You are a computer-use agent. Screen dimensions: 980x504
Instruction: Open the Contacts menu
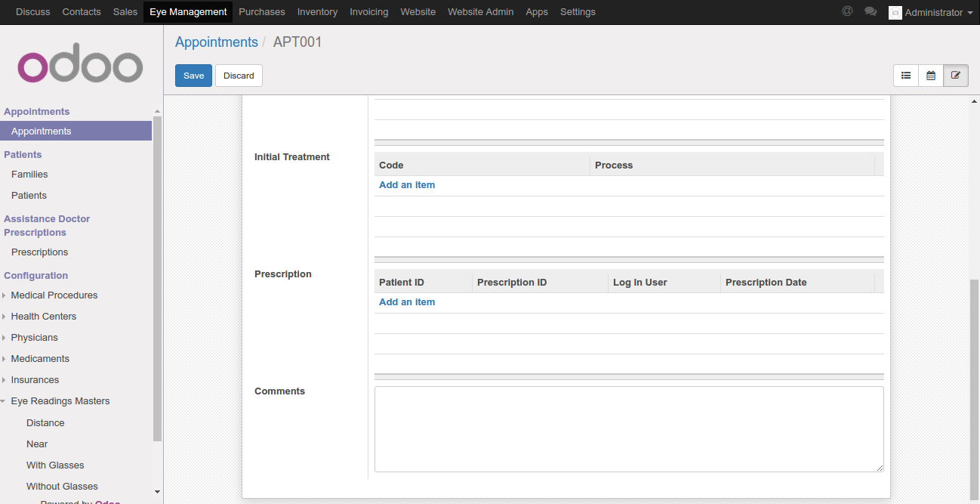click(82, 12)
